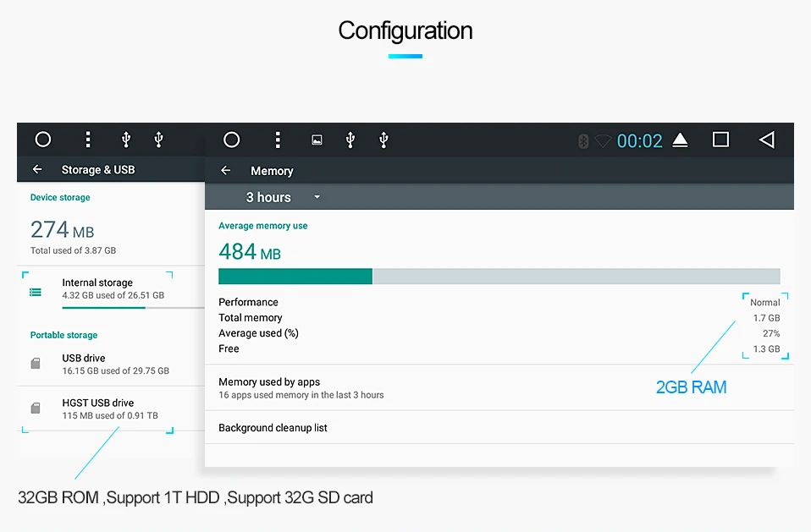Click Internal storage usage progress bar
Image resolution: width=811 pixels, height=532 pixels.
click(x=134, y=308)
